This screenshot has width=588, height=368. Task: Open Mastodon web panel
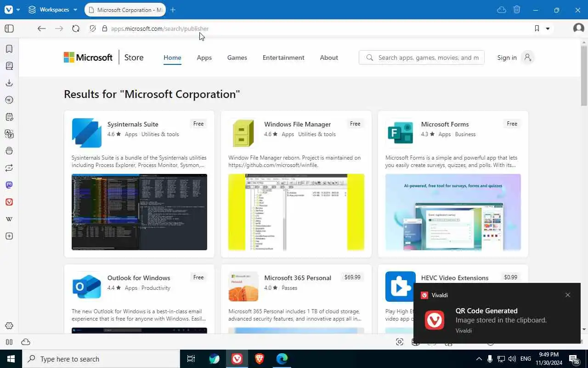tap(9, 185)
